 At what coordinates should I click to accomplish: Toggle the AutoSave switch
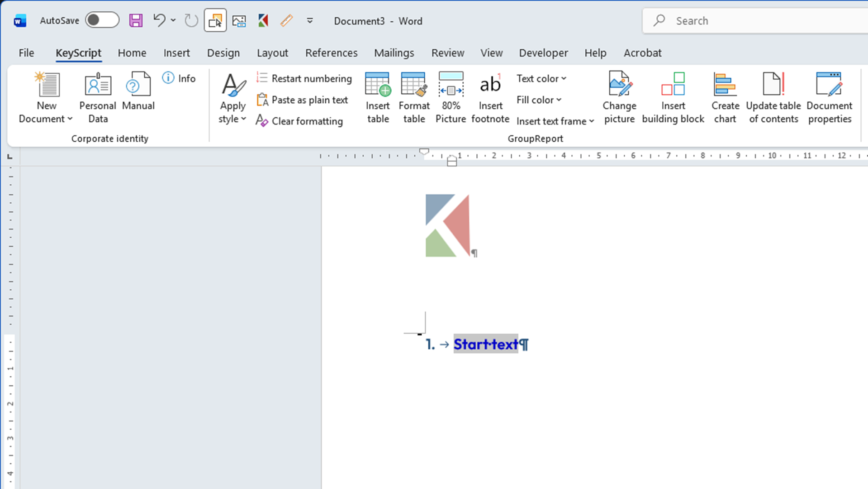coord(102,20)
